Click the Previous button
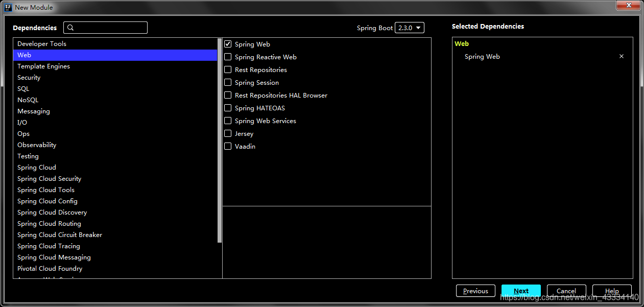The image size is (644, 307). [x=475, y=291]
